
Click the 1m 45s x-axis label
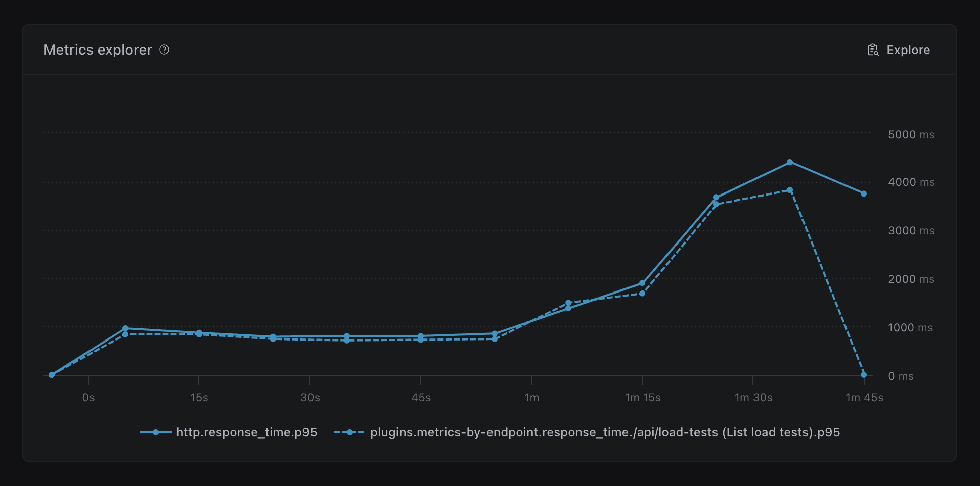click(x=864, y=398)
